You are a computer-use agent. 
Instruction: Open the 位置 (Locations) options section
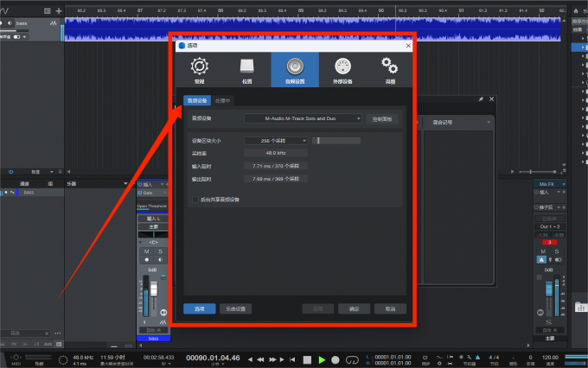click(246, 69)
